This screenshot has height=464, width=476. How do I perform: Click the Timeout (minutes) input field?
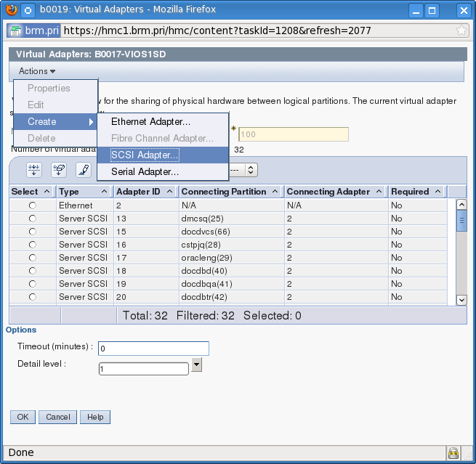point(153,349)
